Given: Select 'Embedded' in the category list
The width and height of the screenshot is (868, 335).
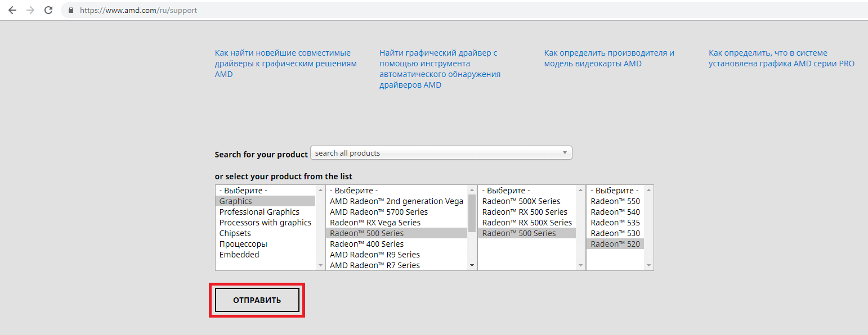Looking at the screenshot, I should tap(265, 255).
